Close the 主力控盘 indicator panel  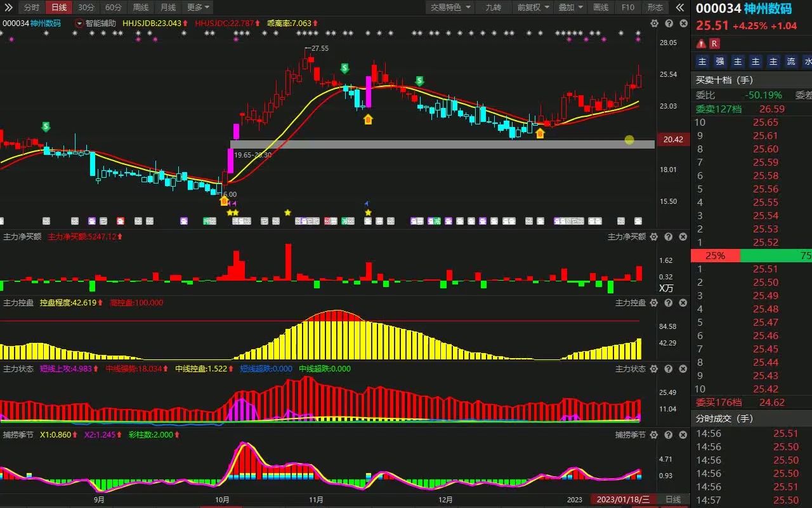[x=683, y=303]
